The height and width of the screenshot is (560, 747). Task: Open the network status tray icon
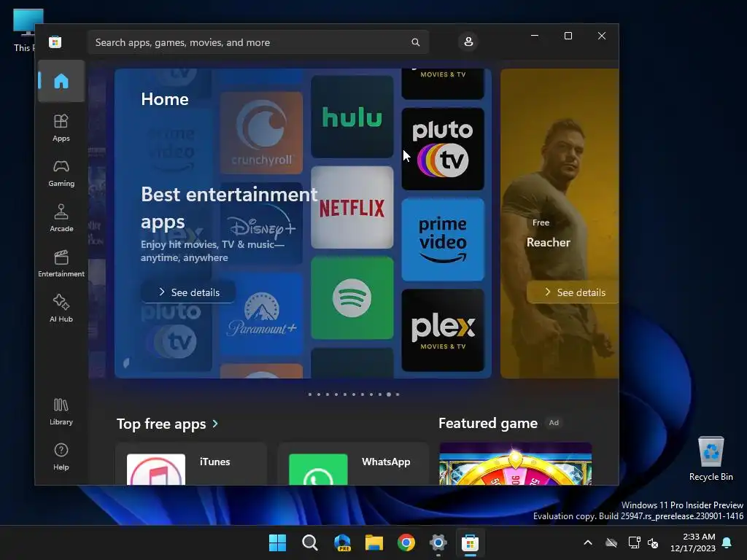[634, 542]
